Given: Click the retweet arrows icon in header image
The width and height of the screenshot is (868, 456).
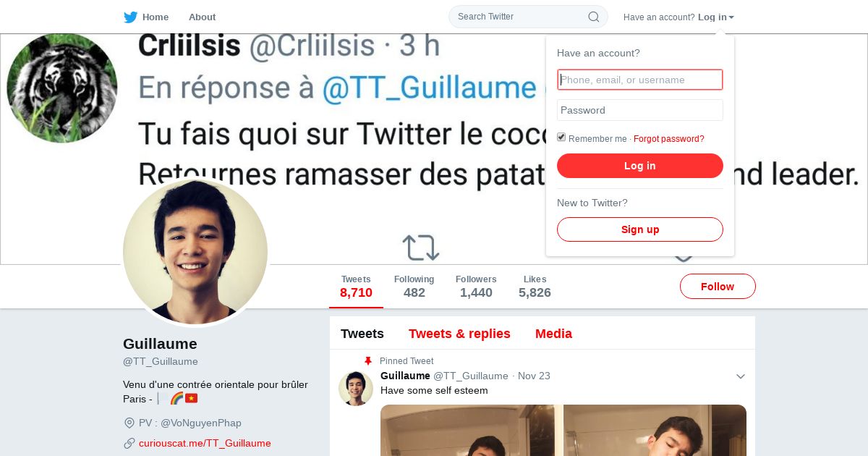Looking at the screenshot, I should pos(421,248).
